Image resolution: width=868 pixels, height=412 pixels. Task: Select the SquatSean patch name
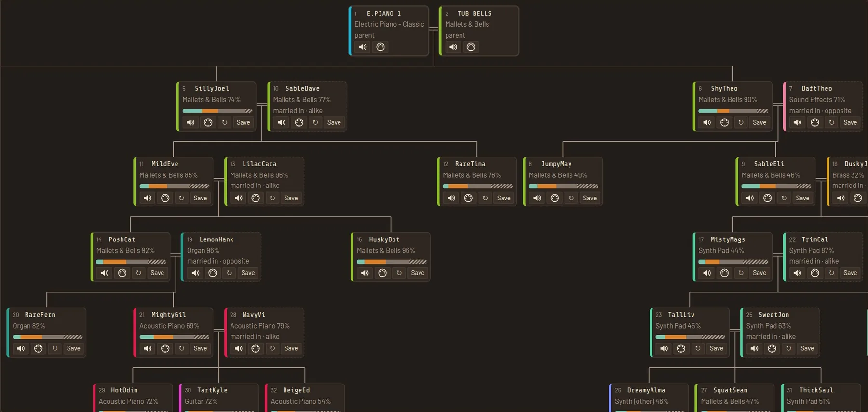click(x=731, y=390)
